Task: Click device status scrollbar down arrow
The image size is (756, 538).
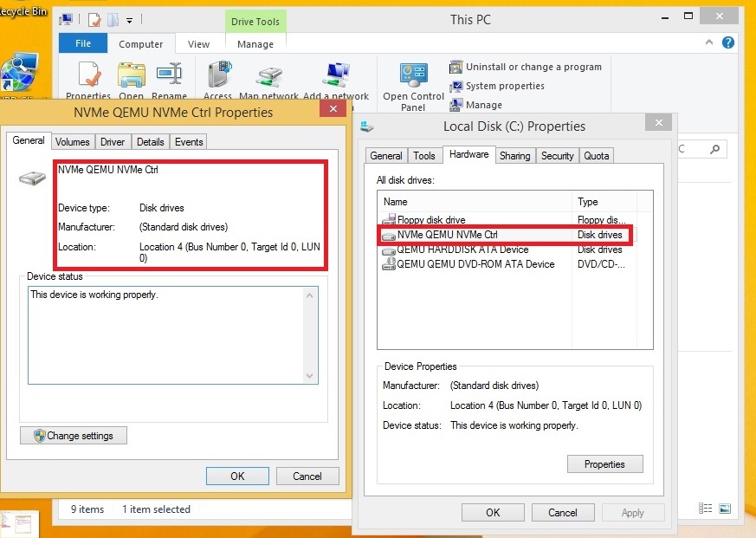Action: (x=309, y=375)
